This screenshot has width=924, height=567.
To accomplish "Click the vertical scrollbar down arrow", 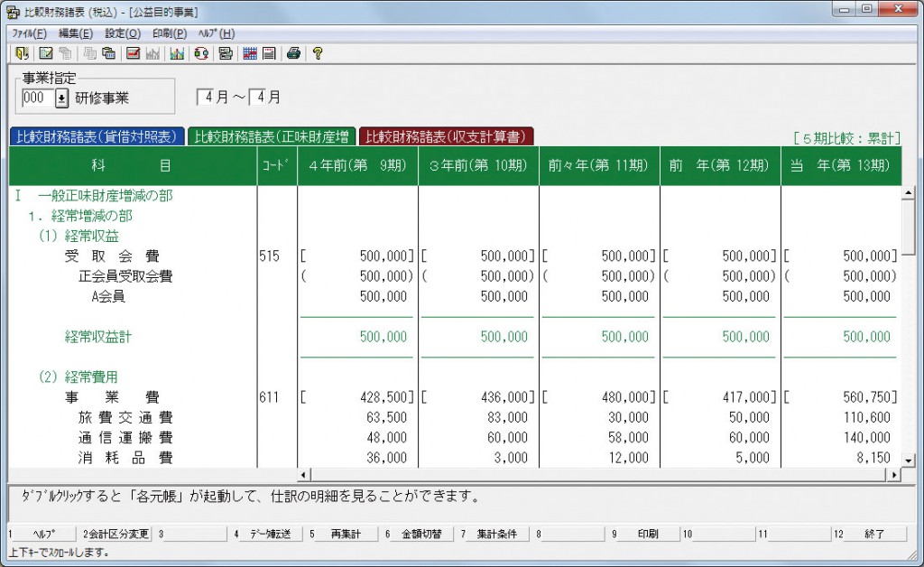I will coord(910,460).
